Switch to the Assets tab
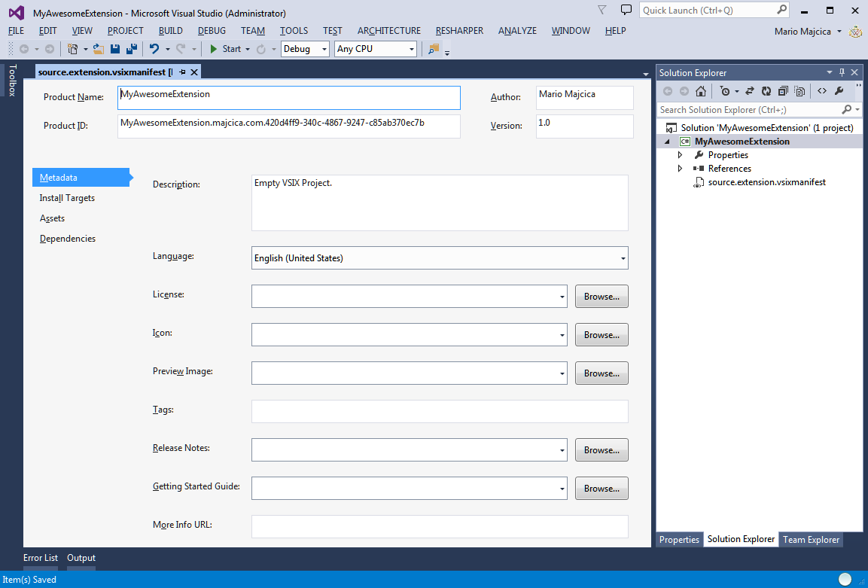 [x=52, y=218]
